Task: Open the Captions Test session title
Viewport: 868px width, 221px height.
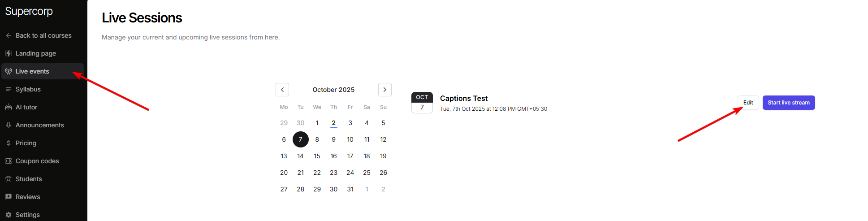Action: pyautogui.click(x=464, y=98)
